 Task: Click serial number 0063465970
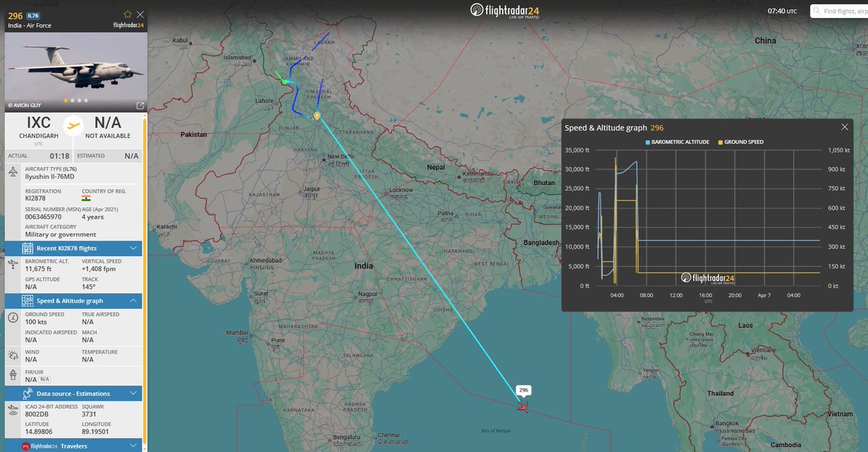tap(43, 216)
